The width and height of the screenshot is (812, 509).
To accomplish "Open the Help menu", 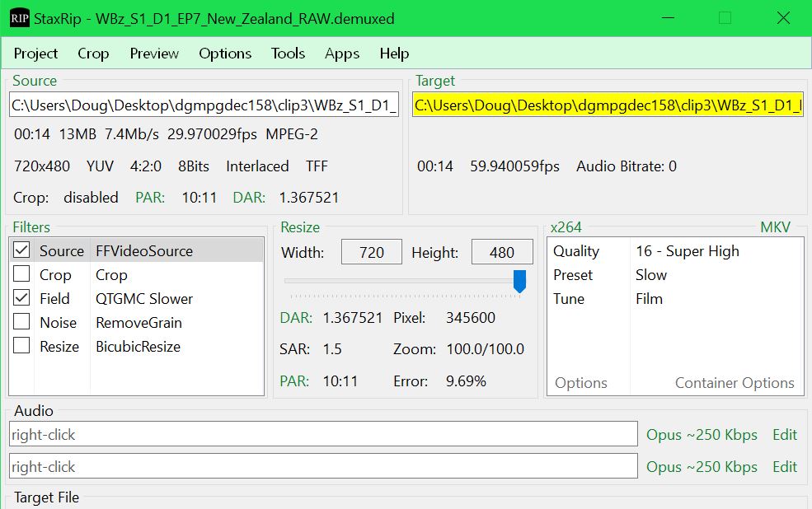I will 394,54.
